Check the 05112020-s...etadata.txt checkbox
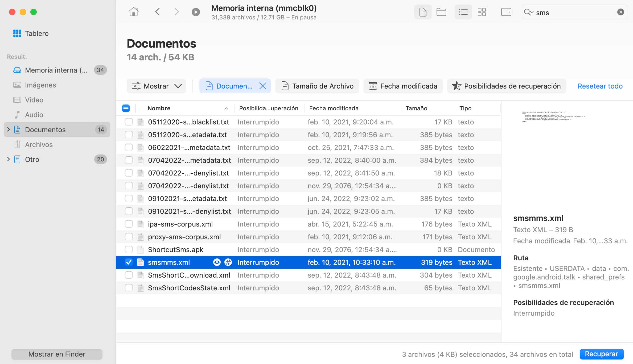The image size is (633, 364). click(129, 135)
